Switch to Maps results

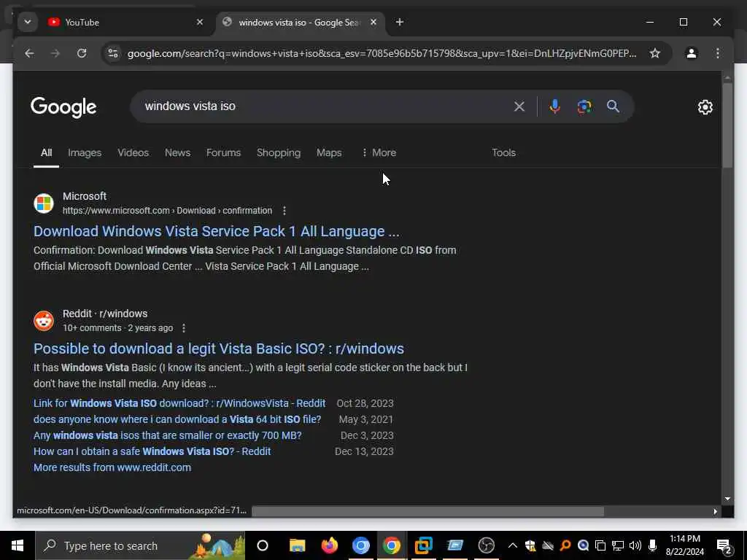[x=329, y=153]
